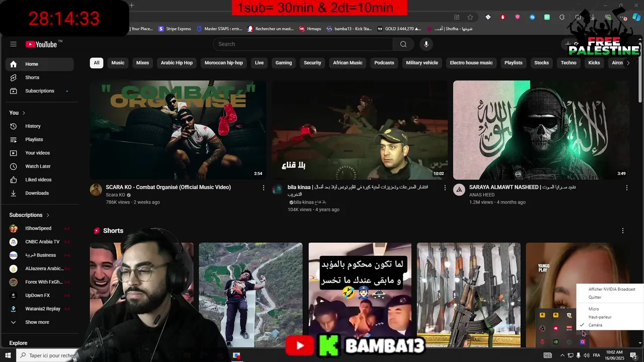Screen dimensions: 644x362
Task: Select the Mixes filter chip
Action: click(142, 63)
